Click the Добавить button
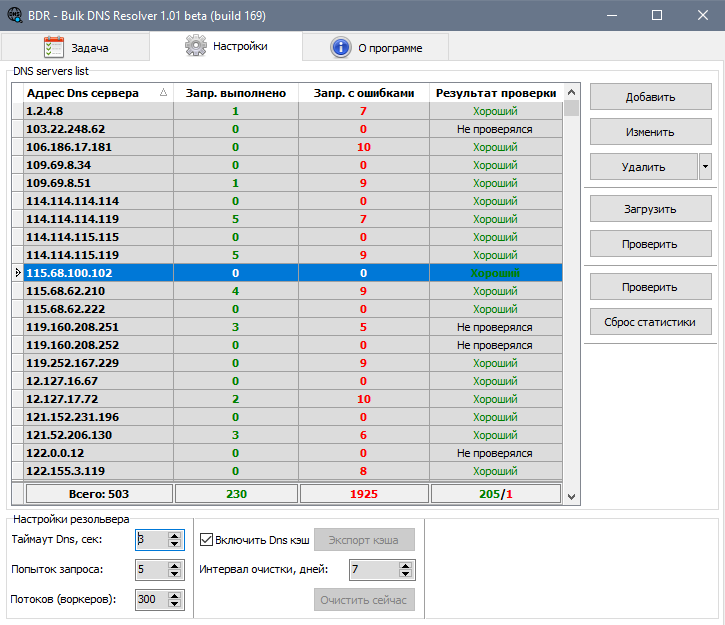Screen dimensions: 725x625 point(651,97)
